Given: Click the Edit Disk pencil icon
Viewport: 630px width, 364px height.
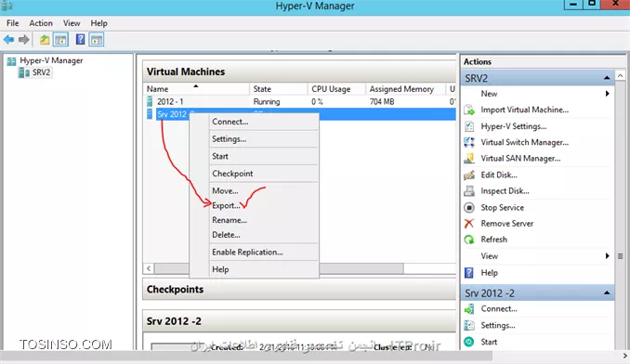Looking at the screenshot, I should click(x=469, y=175).
